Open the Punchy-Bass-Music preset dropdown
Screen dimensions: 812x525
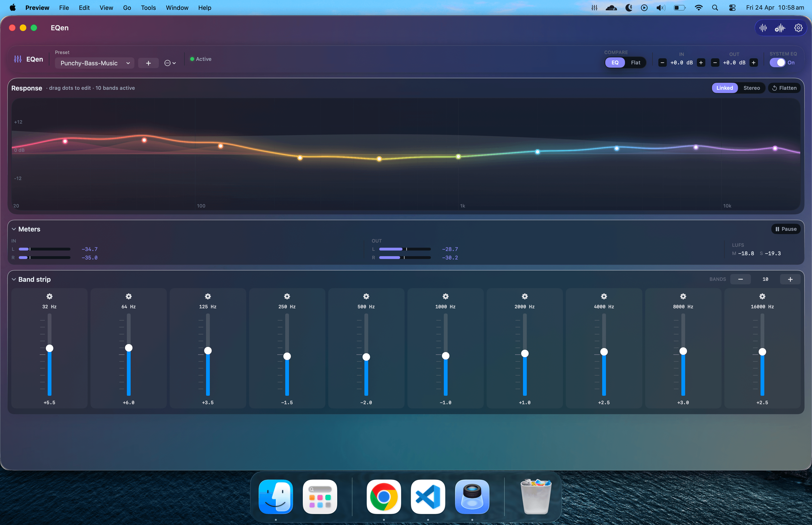pyautogui.click(x=94, y=63)
